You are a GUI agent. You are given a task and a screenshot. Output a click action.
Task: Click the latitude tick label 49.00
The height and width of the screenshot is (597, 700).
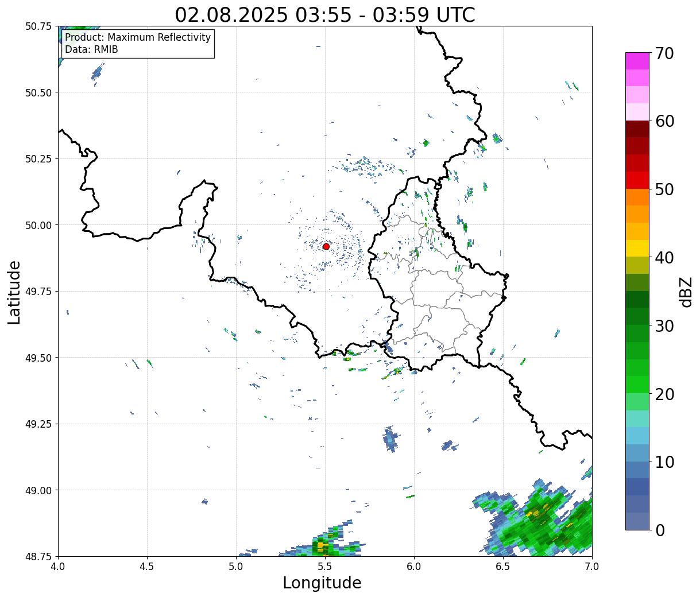38,490
